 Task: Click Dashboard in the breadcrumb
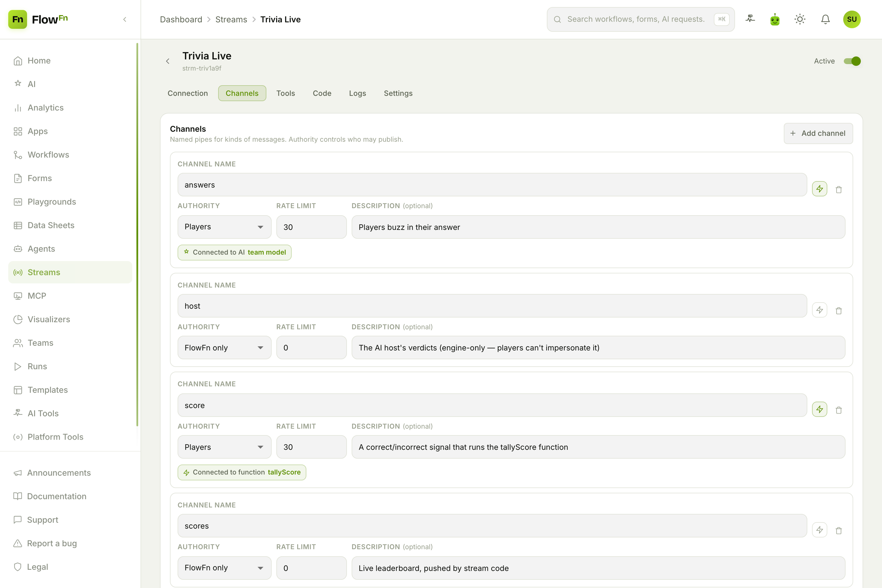click(x=181, y=19)
